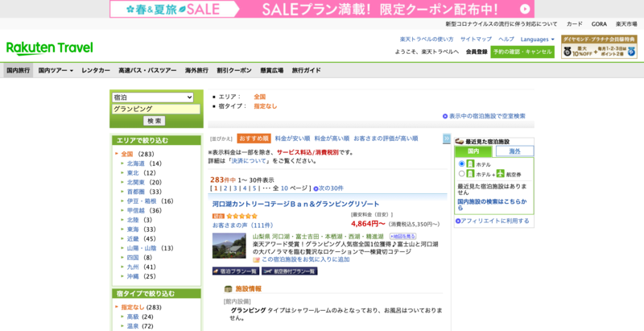644x331 pixels.
Task: Open the 国内旅行 nav tab
Action: [x=18, y=70]
